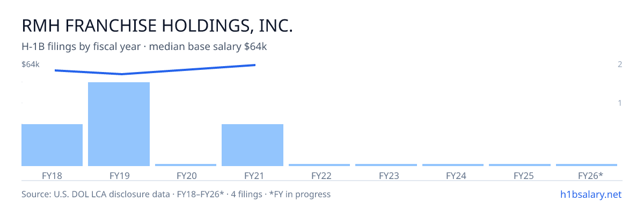Click the FY24 bar stub

(453, 165)
